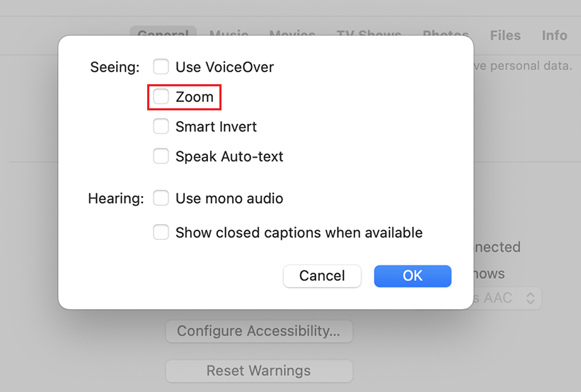Enable the Use VoiceOver checkbox
This screenshot has height=392, width=581.
pos(161,67)
